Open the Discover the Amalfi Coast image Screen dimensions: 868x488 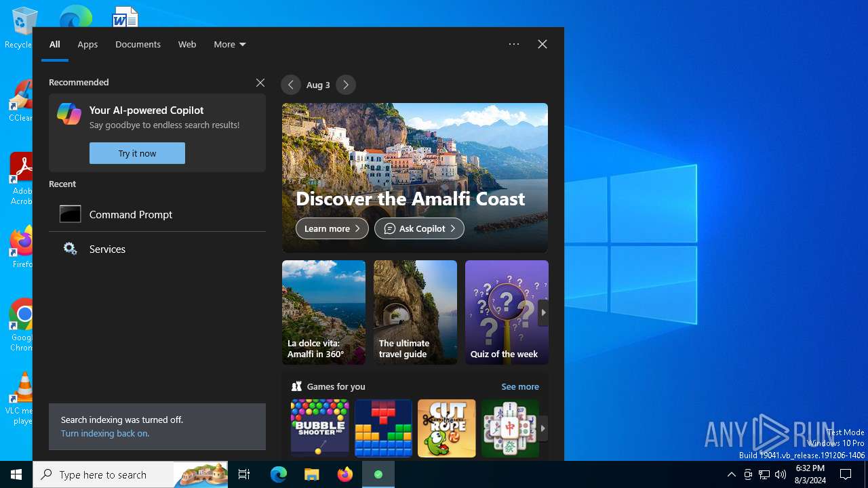click(415, 178)
